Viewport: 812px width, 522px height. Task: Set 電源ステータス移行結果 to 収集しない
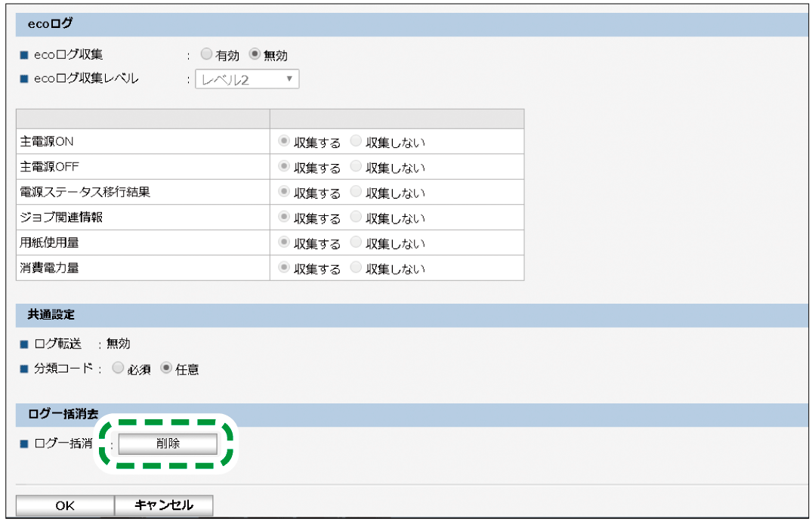[x=357, y=192]
